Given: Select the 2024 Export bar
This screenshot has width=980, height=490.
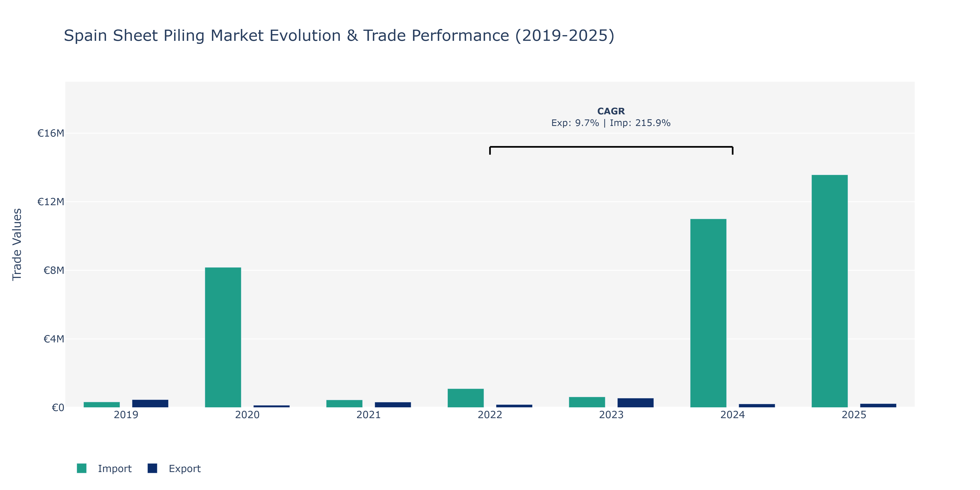Looking at the screenshot, I should coord(757,405).
